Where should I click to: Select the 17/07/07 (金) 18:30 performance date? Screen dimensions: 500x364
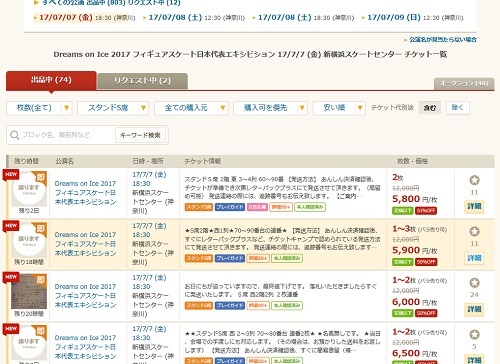pyautogui.click(x=85, y=17)
